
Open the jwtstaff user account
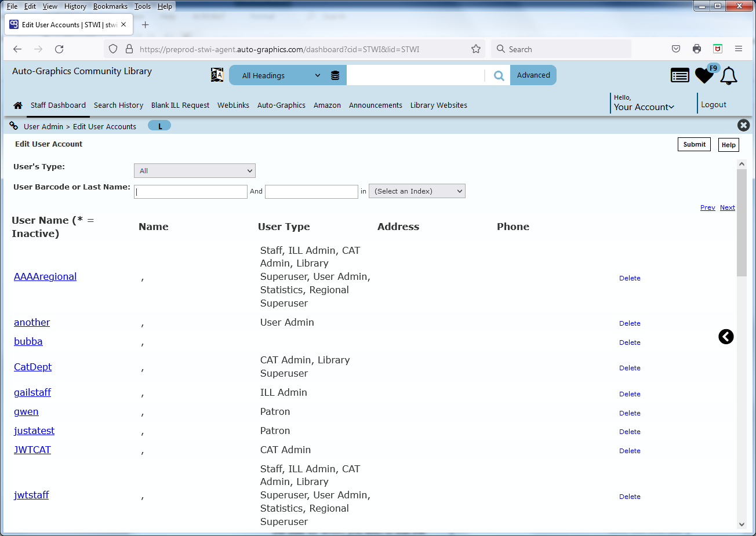[x=31, y=495]
